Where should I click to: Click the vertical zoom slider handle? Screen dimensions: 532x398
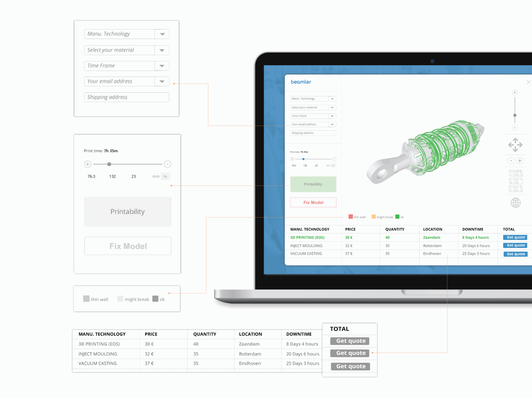pyautogui.click(x=515, y=115)
